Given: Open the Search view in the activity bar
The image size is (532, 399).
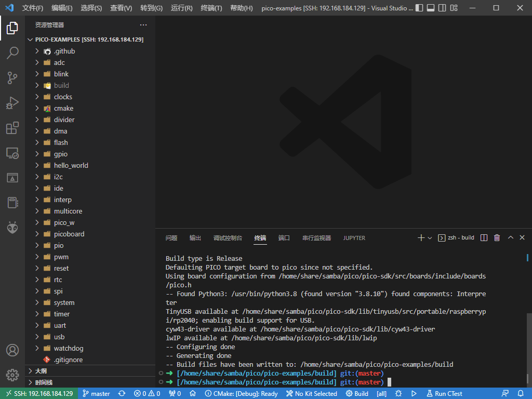Looking at the screenshot, I should click(12, 53).
